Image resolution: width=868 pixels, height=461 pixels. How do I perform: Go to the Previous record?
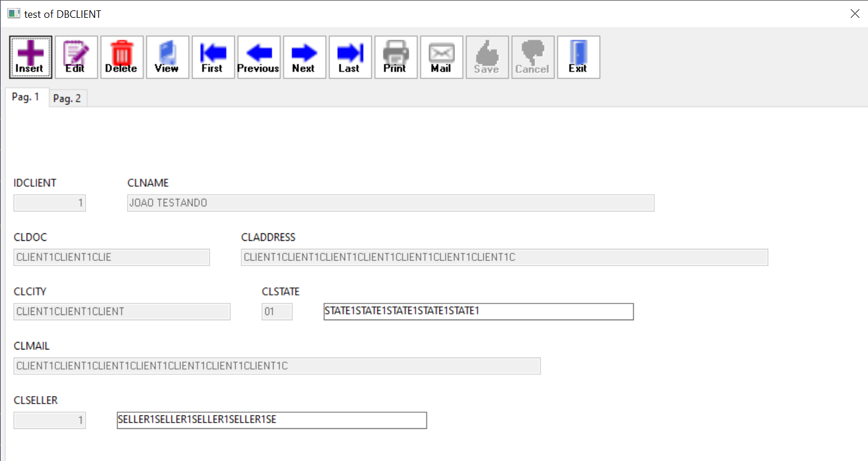(x=259, y=57)
